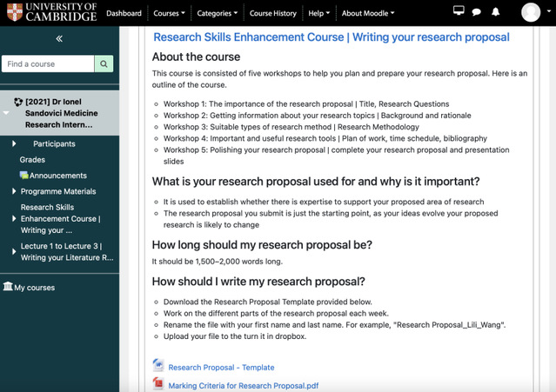Click the Marking Criteria PDF file icon

tap(158, 384)
